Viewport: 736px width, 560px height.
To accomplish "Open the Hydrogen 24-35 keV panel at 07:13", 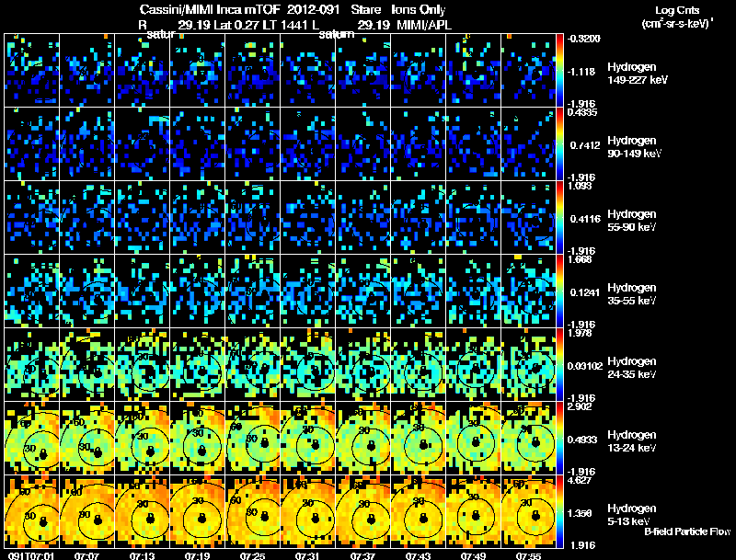I will (x=143, y=364).
